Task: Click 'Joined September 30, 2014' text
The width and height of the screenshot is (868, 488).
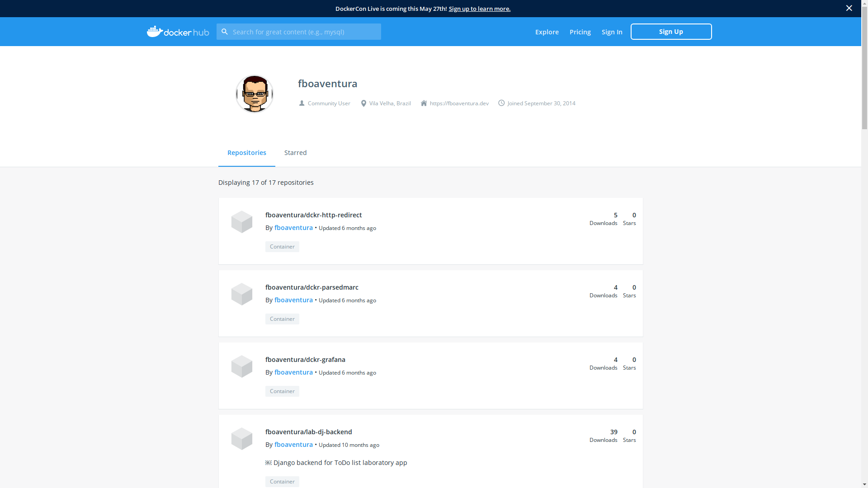Action: tap(542, 103)
